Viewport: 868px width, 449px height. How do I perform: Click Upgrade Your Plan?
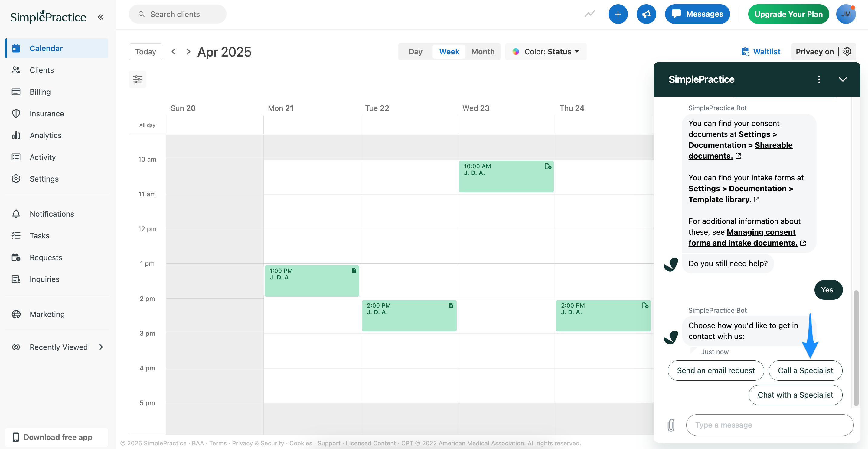click(x=788, y=14)
